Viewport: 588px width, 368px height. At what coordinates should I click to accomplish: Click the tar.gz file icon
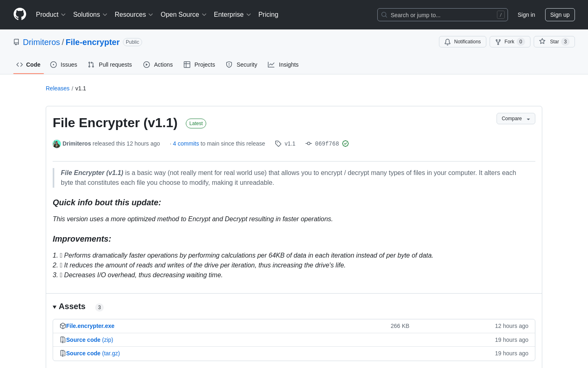click(x=63, y=353)
